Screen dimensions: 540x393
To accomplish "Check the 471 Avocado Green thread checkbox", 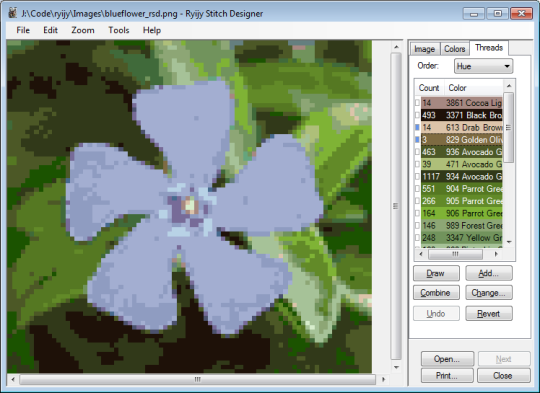I will coord(417,164).
